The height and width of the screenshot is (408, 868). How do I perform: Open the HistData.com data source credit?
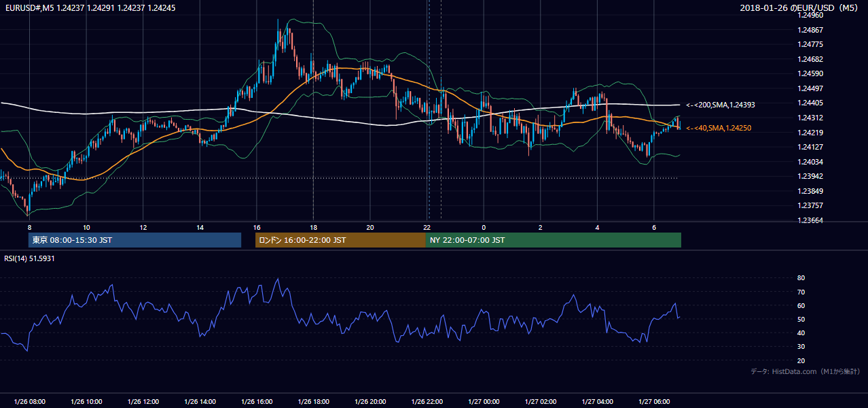pos(805,371)
